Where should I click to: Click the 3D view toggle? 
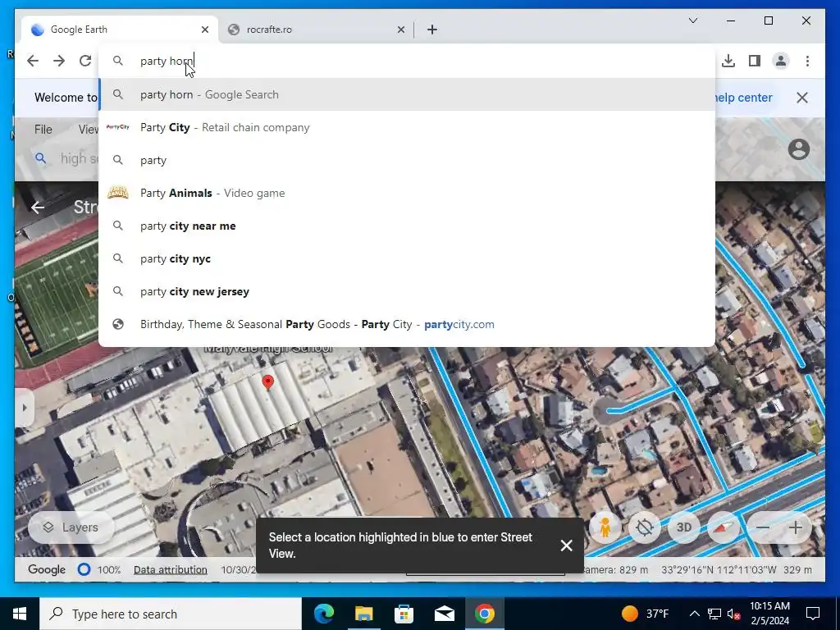click(684, 527)
